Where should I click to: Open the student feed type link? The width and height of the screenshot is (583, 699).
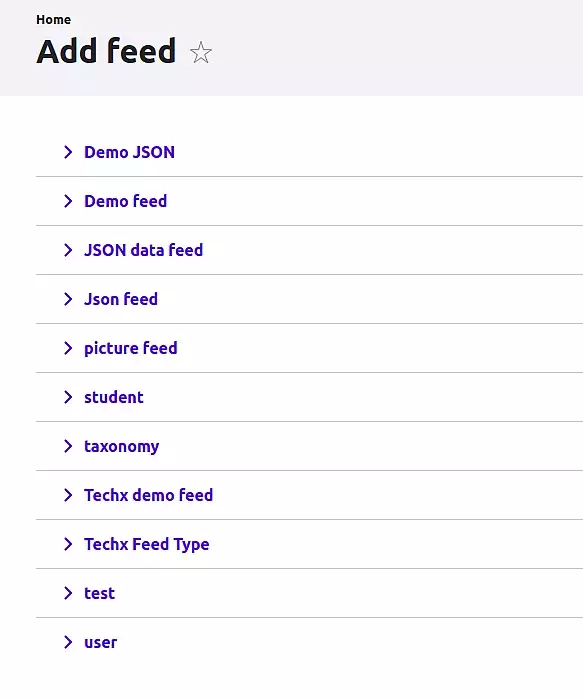click(x=114, y=397)
